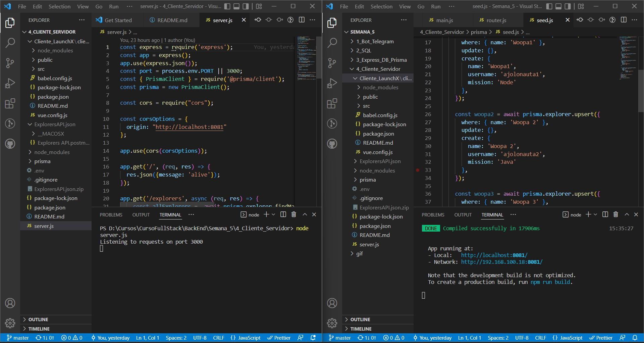
Task: Open Prettier from the status bar
Action: coord(279,338)
